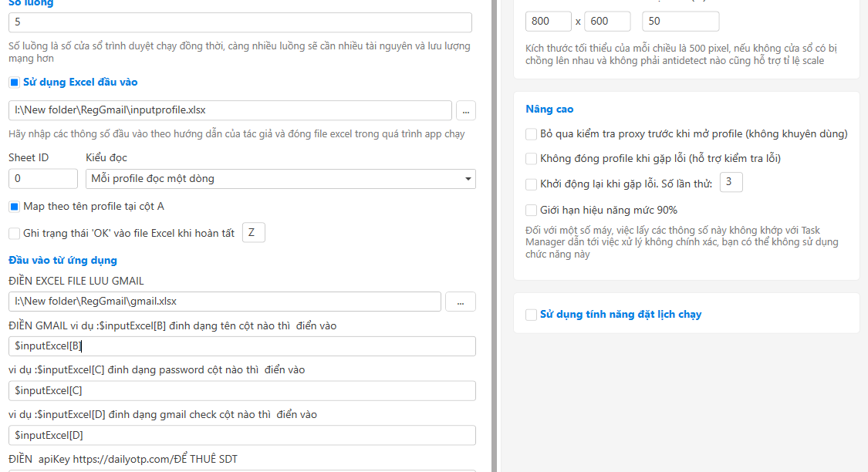Click the window width field showing 800
Image resolution: width=868 pixels, height=472 pixels.
tap(549, 22)
